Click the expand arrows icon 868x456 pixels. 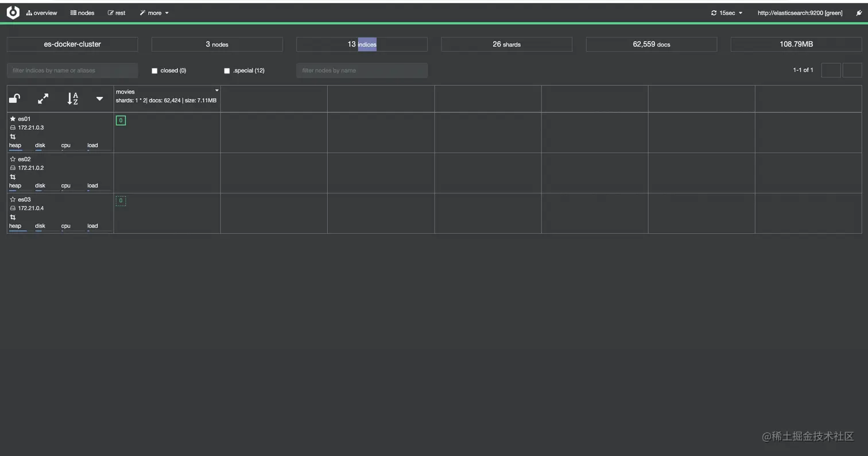[x=43, y=99]
